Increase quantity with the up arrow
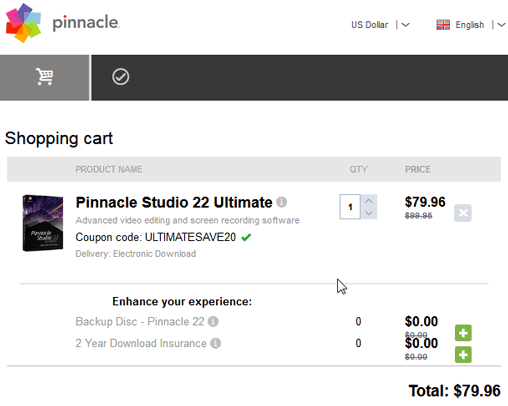Screen dimensions: 508x406 [369, 201]
